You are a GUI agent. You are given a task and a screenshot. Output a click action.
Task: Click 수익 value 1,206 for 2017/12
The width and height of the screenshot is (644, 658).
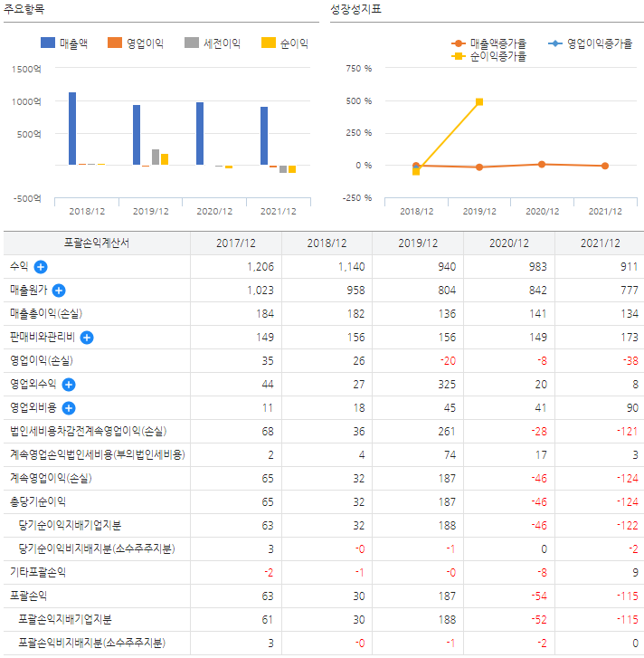[x=260, y=267]
